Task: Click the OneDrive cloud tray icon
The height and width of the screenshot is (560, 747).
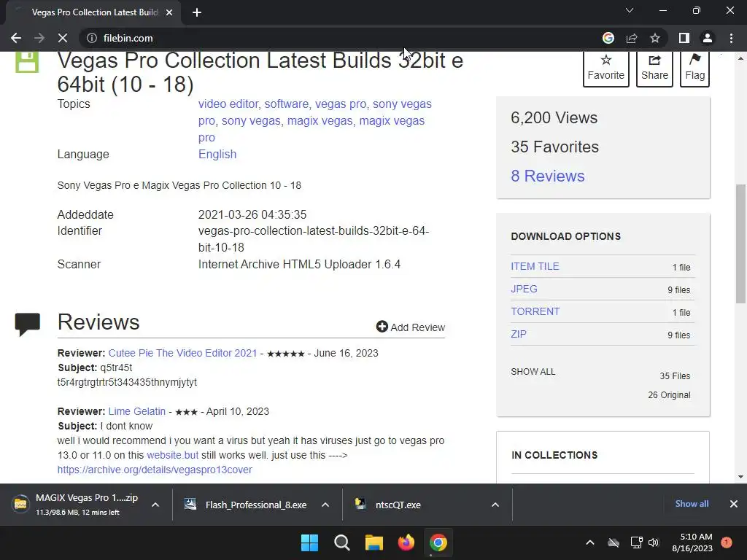Action: [614, 542]
